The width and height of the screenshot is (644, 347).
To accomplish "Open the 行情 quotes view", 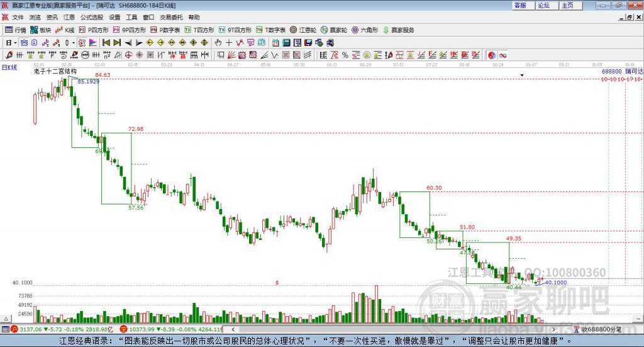I will point(15,30).
